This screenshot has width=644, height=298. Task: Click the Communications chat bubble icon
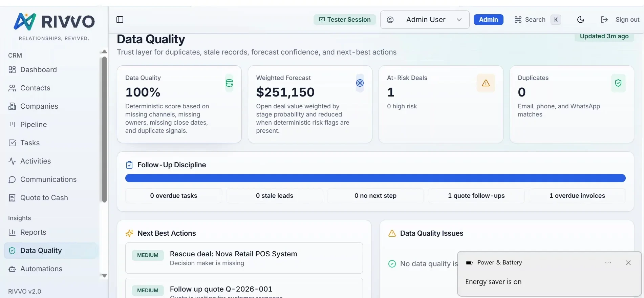coord(12,179)
